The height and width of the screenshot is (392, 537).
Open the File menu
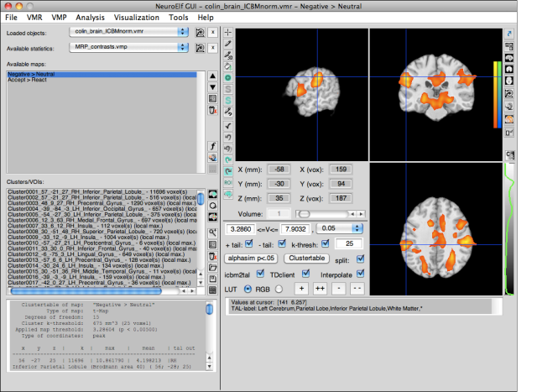pos(11,18)
